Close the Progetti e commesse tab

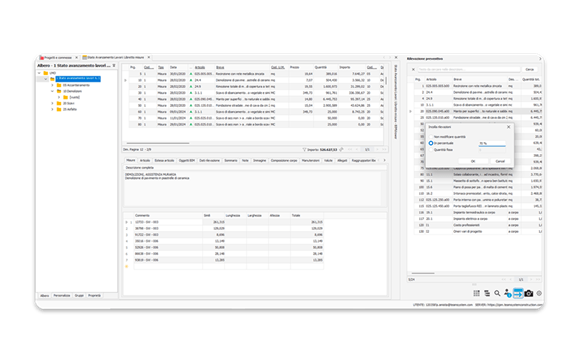coord(76,57)
